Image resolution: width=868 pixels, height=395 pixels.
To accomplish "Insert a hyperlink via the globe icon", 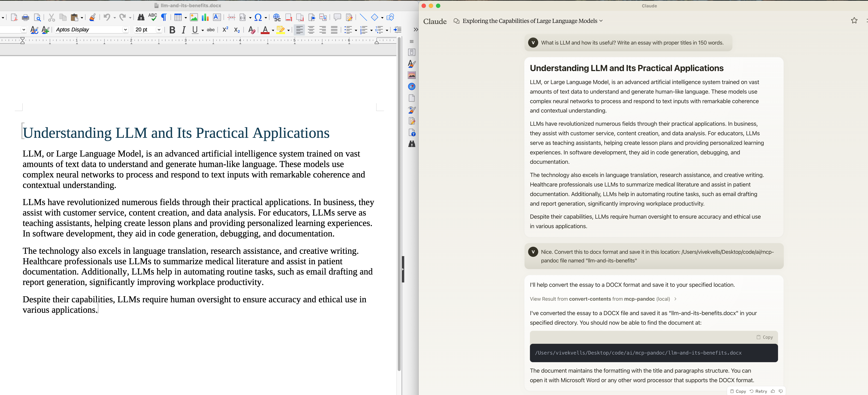I will 277,17.
